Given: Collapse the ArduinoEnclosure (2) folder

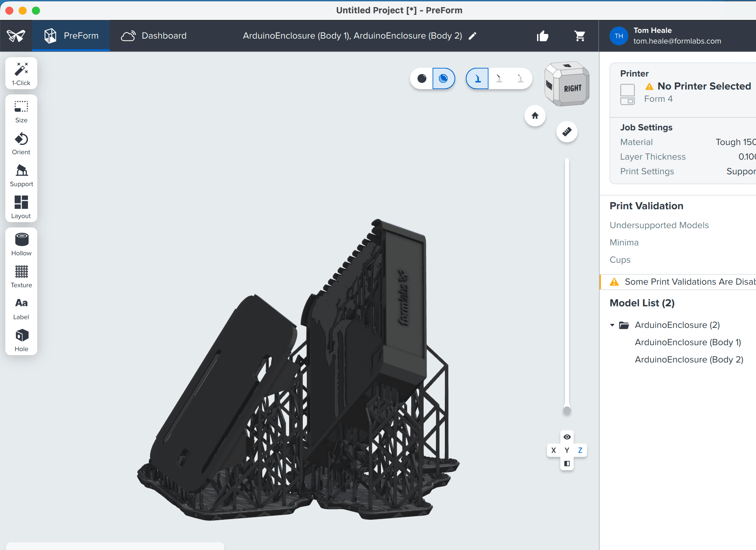Looking at the screenshot, I should 612,325.
